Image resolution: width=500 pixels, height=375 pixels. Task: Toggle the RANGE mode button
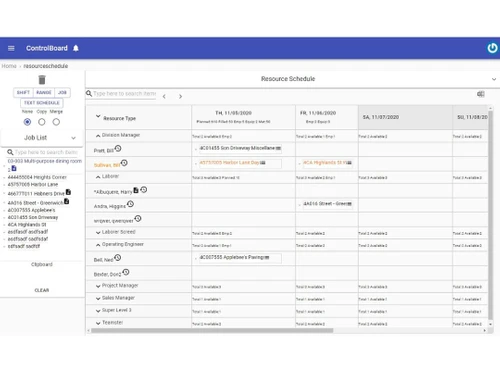pos(44,92)
